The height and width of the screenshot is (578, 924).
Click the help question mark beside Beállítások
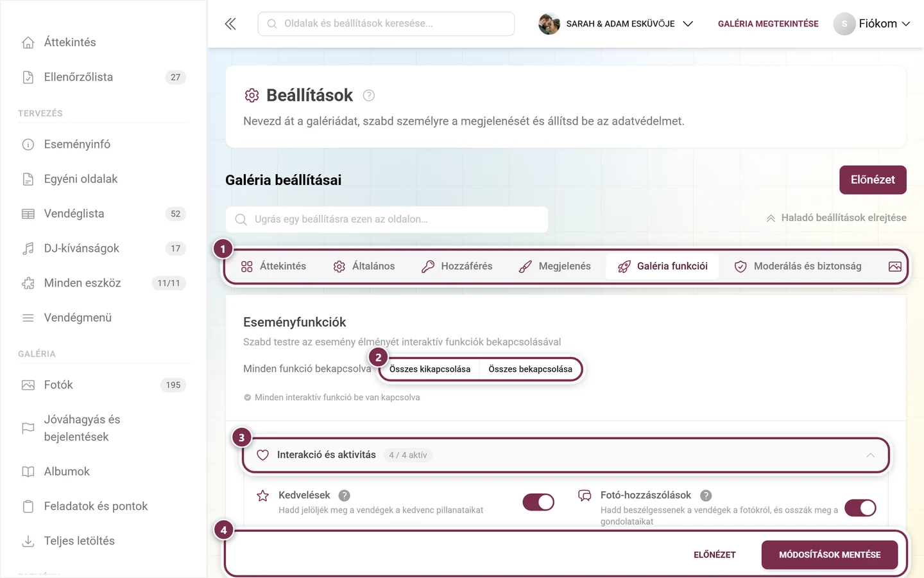point(369,96)
